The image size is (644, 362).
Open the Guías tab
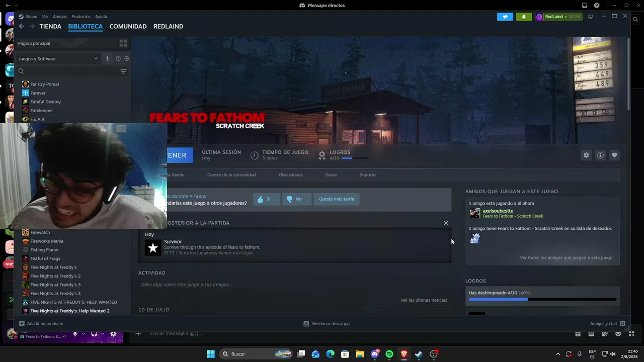click(x=331, y=175)
